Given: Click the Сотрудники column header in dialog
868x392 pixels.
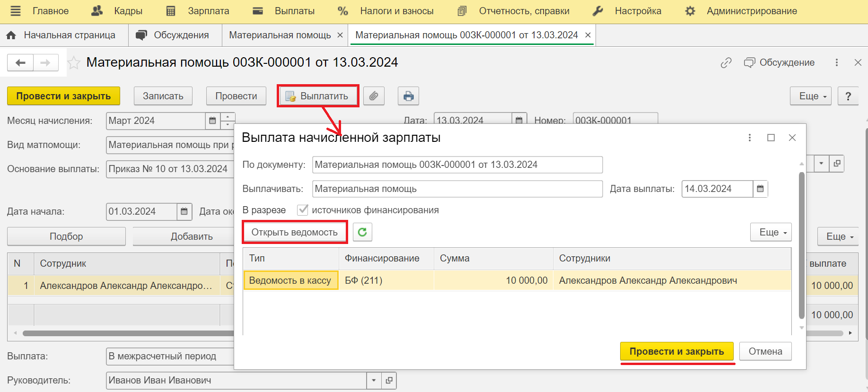Looking at the screenshot, I should (x=672, y=258).
